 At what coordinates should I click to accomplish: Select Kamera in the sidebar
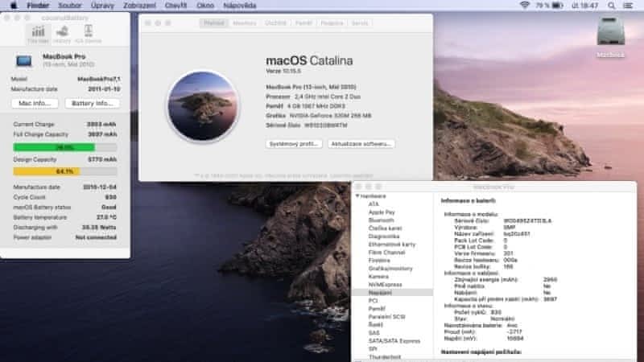(x=378, y=277)
